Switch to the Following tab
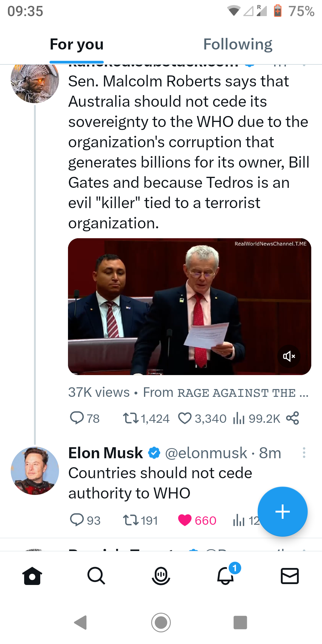The width and height of the screenshot is (322, 644). 238,45
